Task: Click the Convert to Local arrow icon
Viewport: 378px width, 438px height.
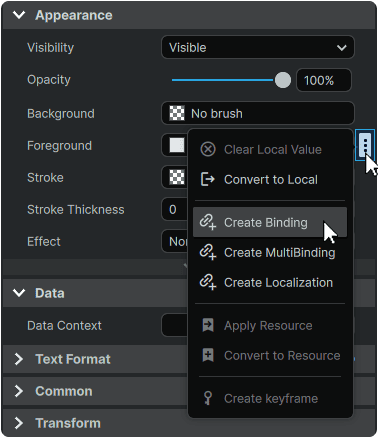Action: point(208,179)
